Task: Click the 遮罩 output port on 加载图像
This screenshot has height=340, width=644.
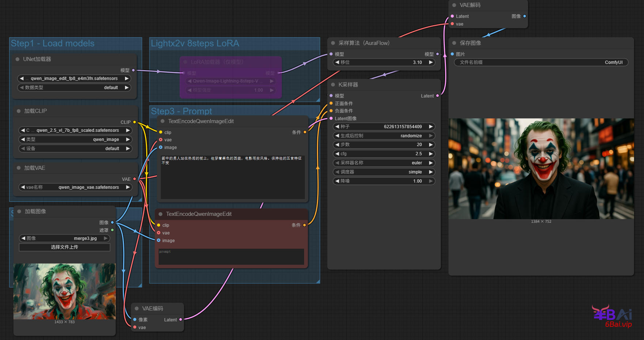Action: (112, 230)
